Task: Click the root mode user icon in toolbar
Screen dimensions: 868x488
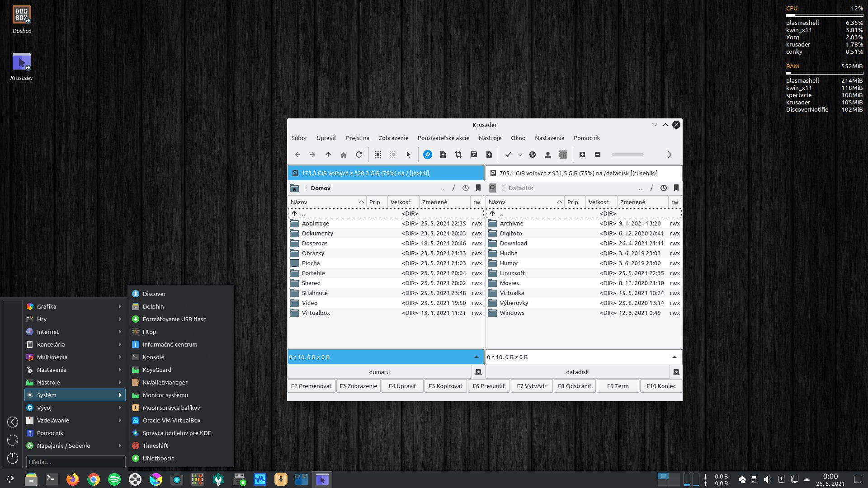Action: 548,155
